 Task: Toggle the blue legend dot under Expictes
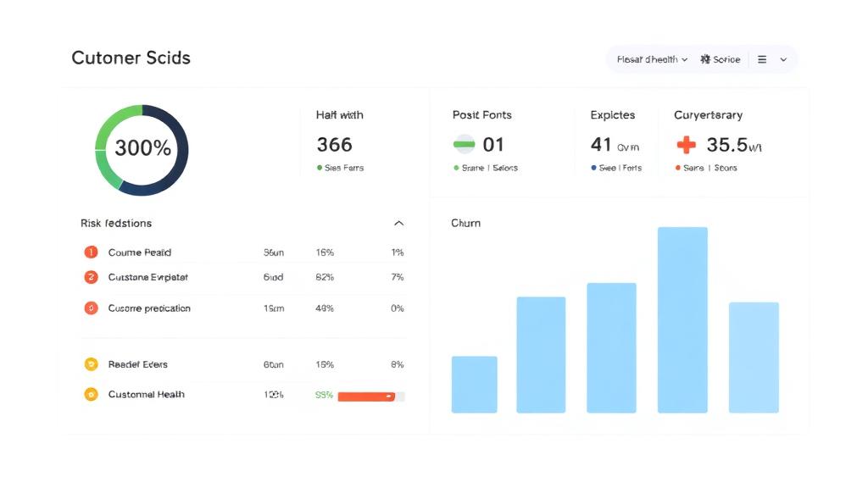pyautogui.click(x=594, y=168)
